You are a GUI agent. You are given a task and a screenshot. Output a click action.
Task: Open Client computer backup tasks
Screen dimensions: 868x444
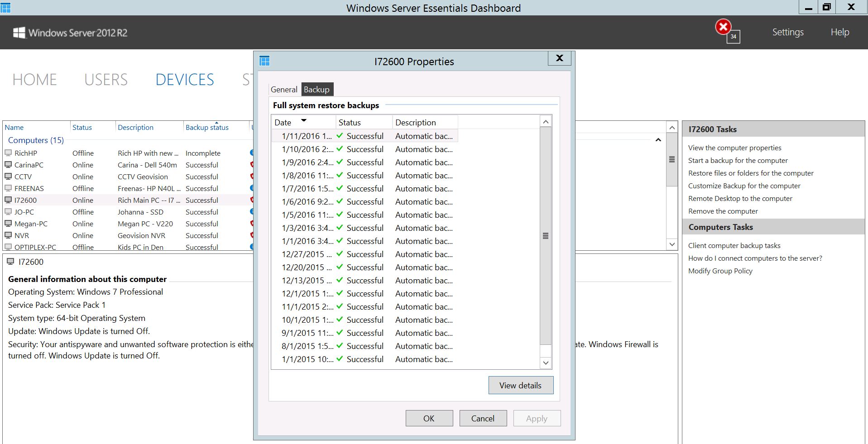click(x=734, y=245)
